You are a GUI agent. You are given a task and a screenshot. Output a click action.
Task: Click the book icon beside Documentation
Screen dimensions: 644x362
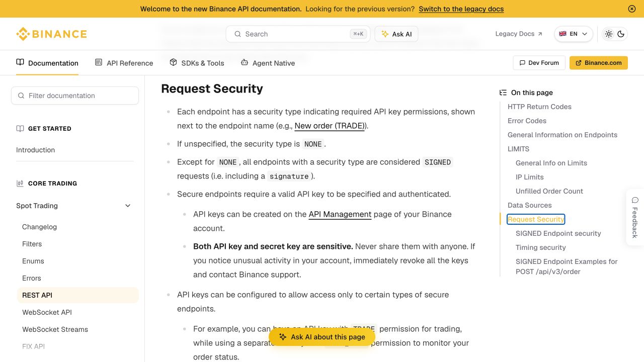[x=20, y=62]
